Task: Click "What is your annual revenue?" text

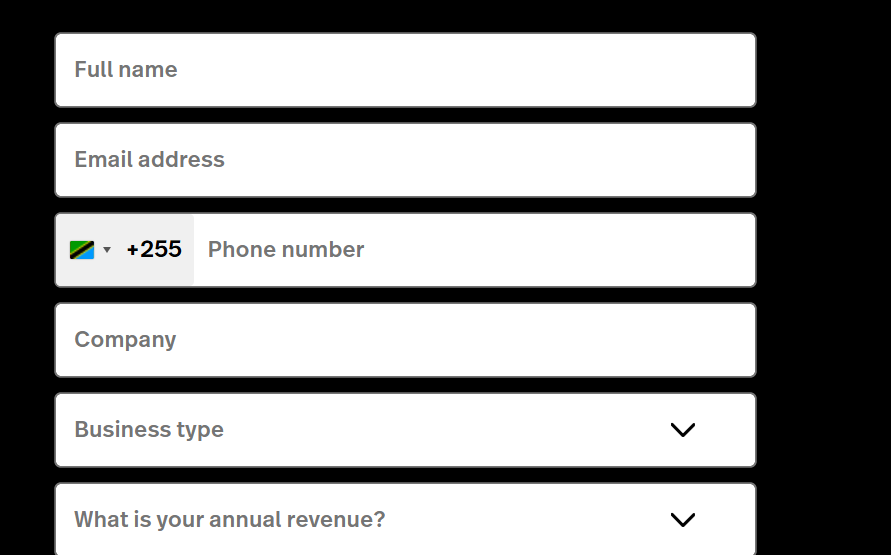Action: tap(230, 519)
